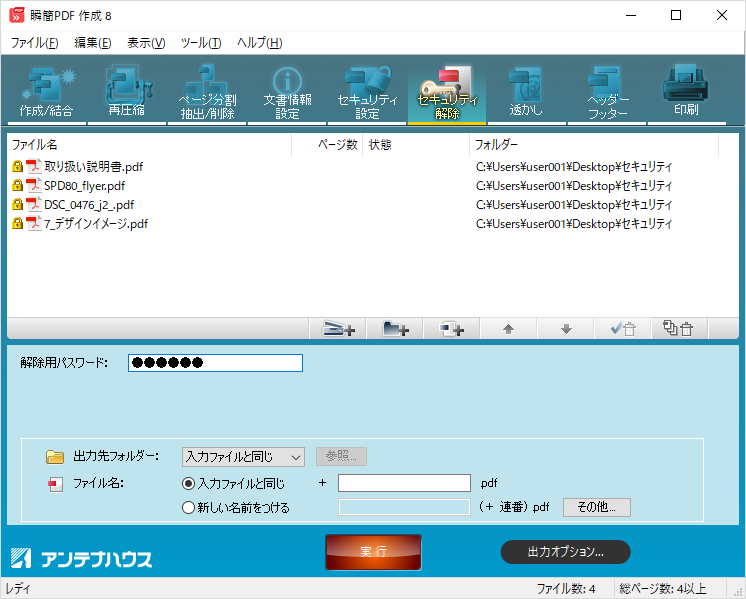
Task: Select file SPD80_flyer.pdf
Action: pos(84,186)
